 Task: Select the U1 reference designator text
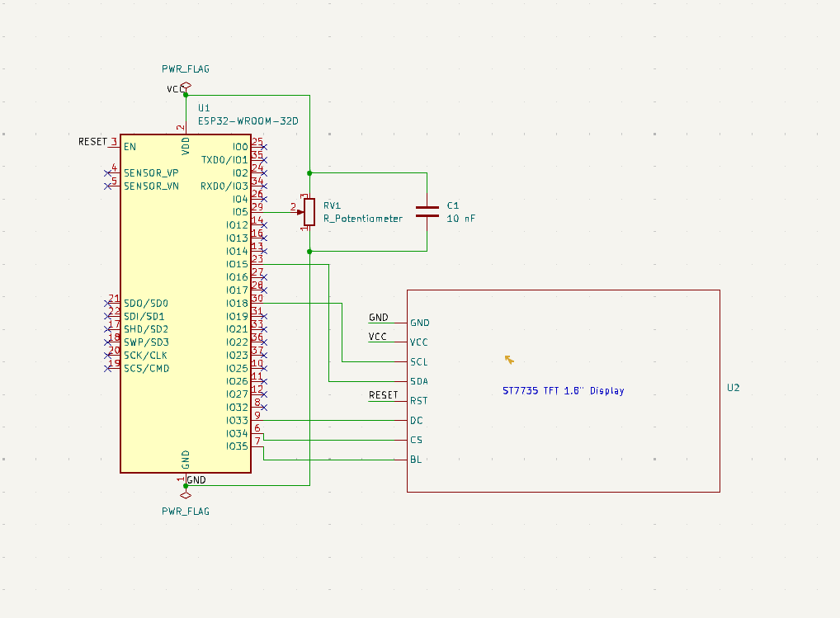(x=203, y=107)
